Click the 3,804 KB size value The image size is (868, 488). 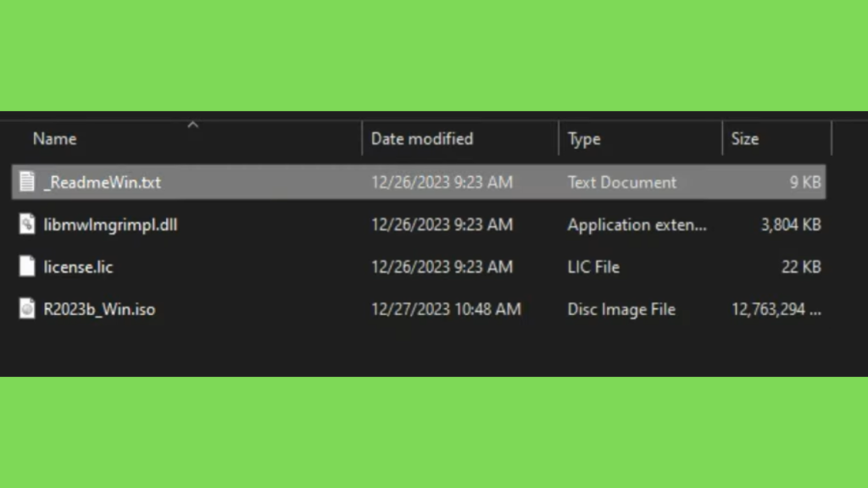point(791,225)
